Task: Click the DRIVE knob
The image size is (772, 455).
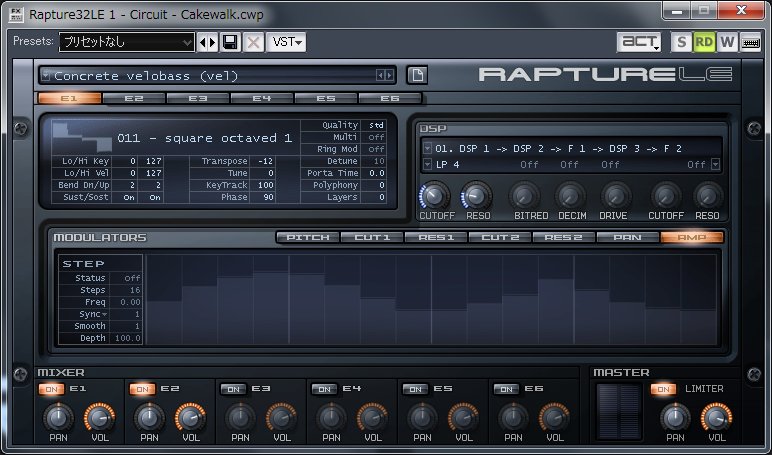Action: 615,196
